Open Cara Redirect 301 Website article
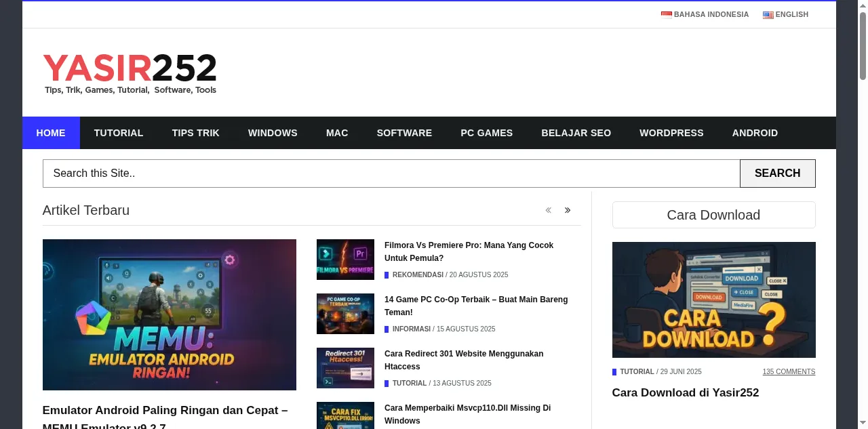 pos(464,360)
